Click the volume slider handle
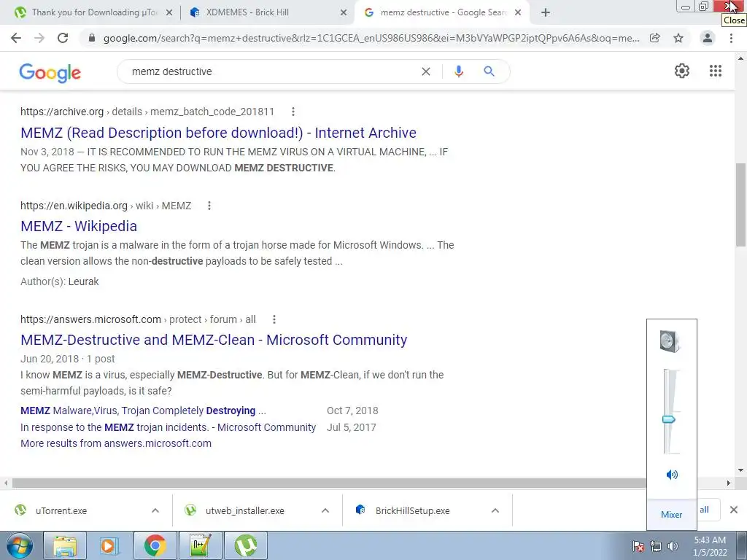The height and width of the screenshot is (560, 747). tap(669, 419)
